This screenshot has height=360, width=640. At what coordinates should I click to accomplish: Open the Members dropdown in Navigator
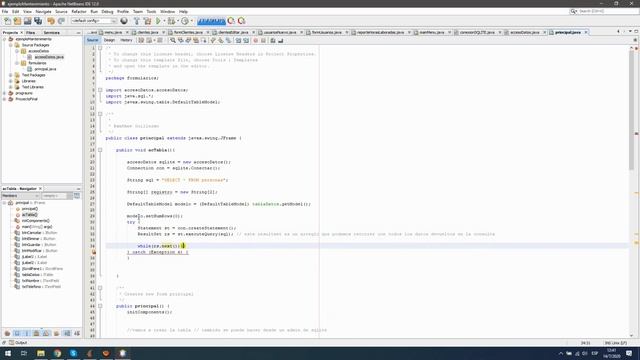[21, 196]
